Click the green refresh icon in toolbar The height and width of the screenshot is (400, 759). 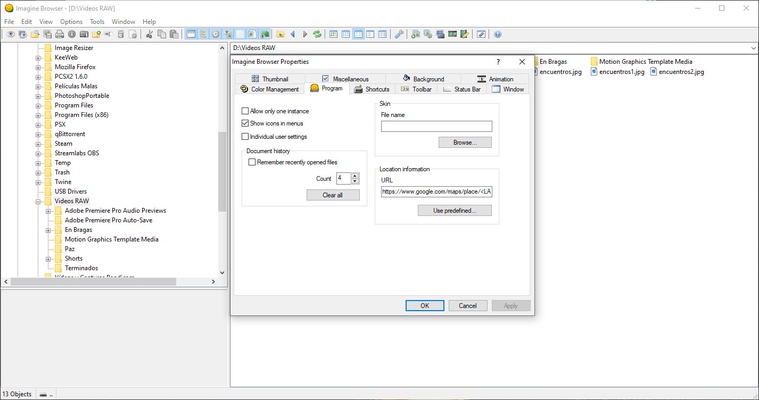click(x=317, y=34)
